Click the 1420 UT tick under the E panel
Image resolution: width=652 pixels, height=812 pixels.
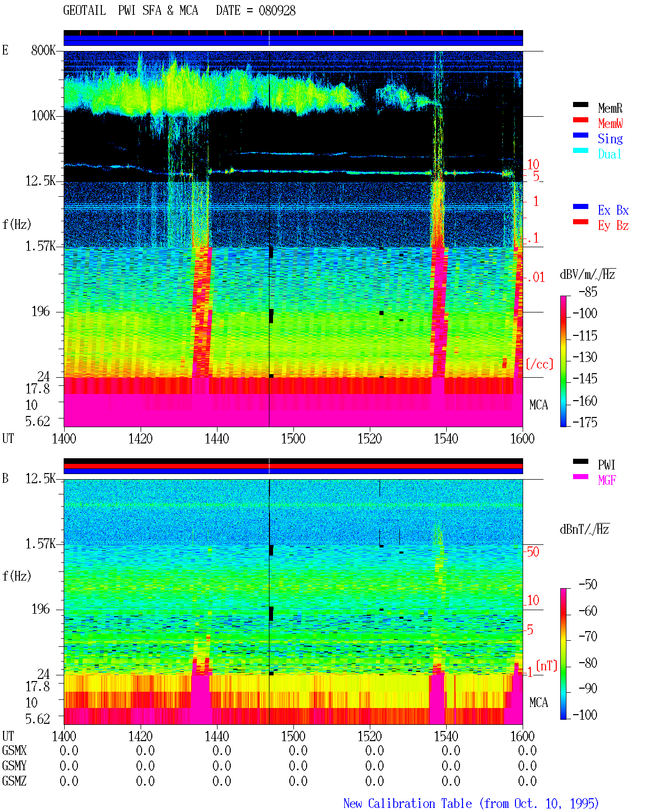coord(141,438)
